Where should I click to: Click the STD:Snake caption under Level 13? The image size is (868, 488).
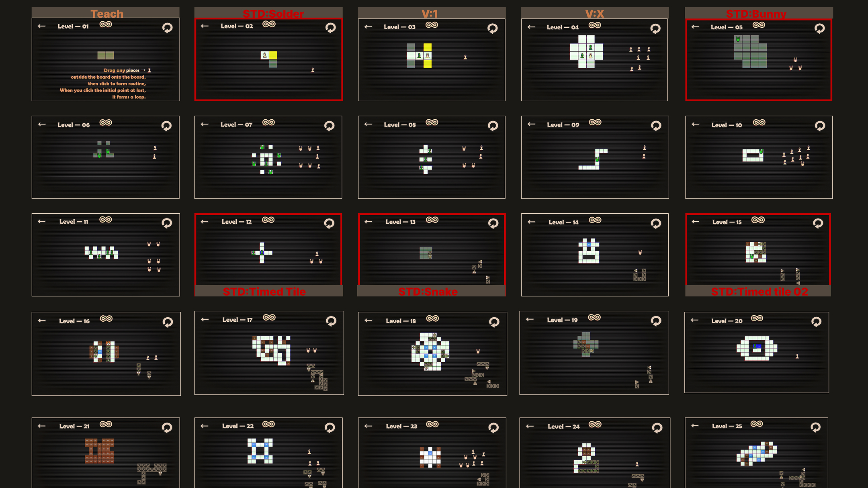point(428,292)
